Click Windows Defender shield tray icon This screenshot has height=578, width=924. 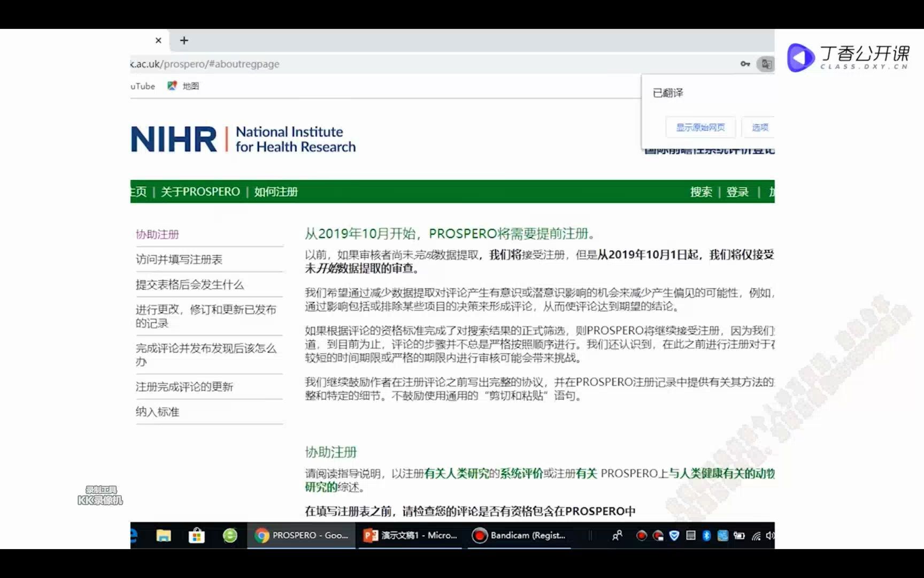point(674,535)
